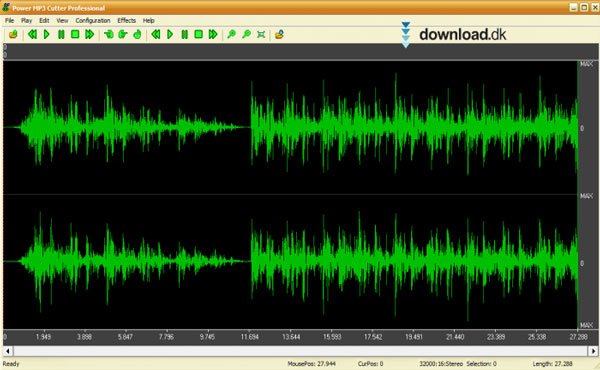600x370 pixels.
Task: Open the View menu
Action: (62, 20)
